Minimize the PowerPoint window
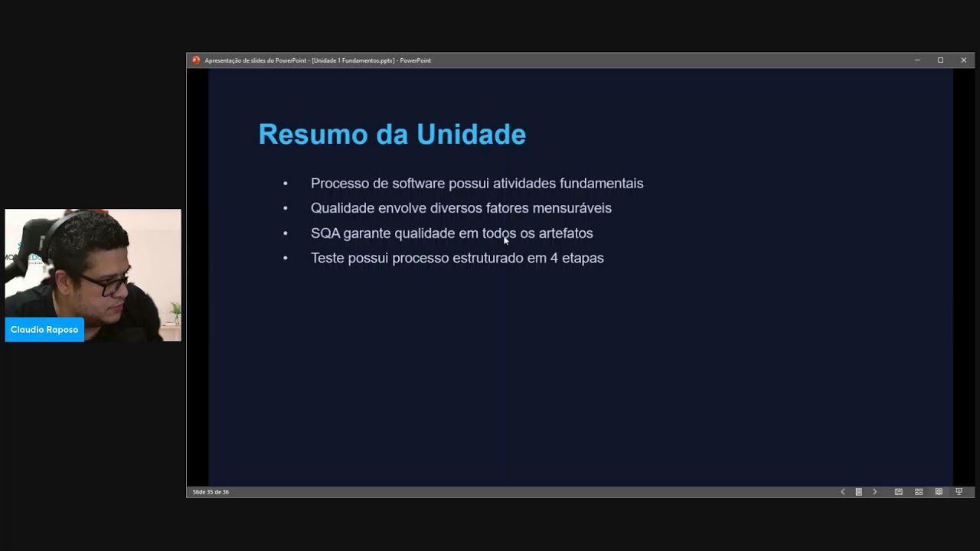The image size is (980, 551). pyautogui.click(x=917, y=60)
